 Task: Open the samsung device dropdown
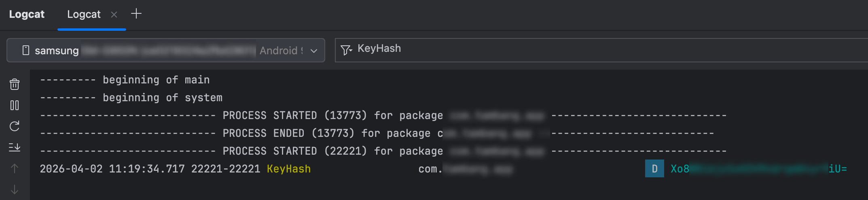click(166, 50)
